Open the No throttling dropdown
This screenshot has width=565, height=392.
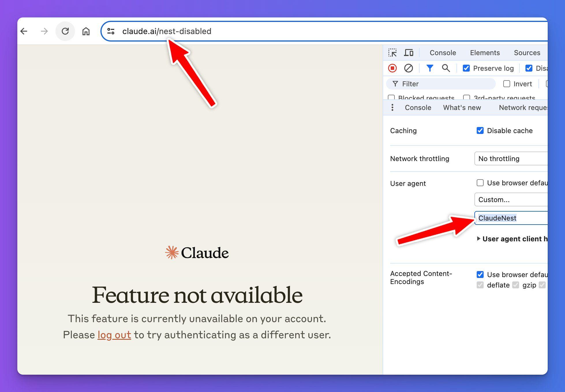pos(514,158)
